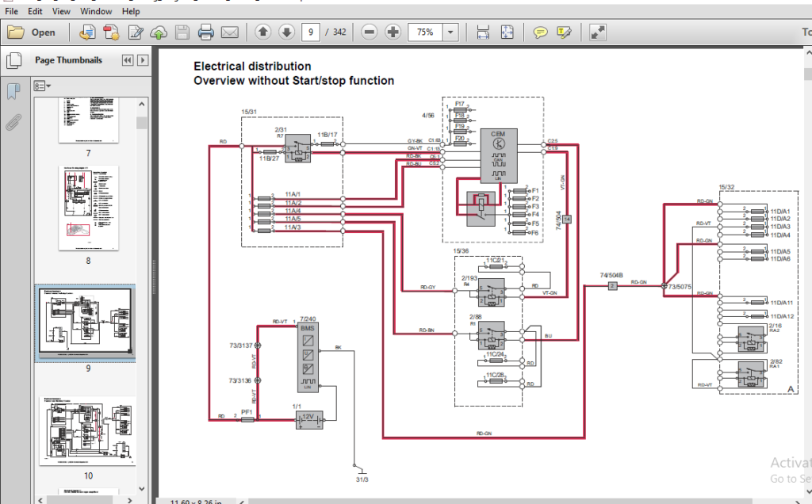The width and height of the screenshot is (812, 504).
Task: Click the 15/31 box label
Action: [x=249, y=112]
